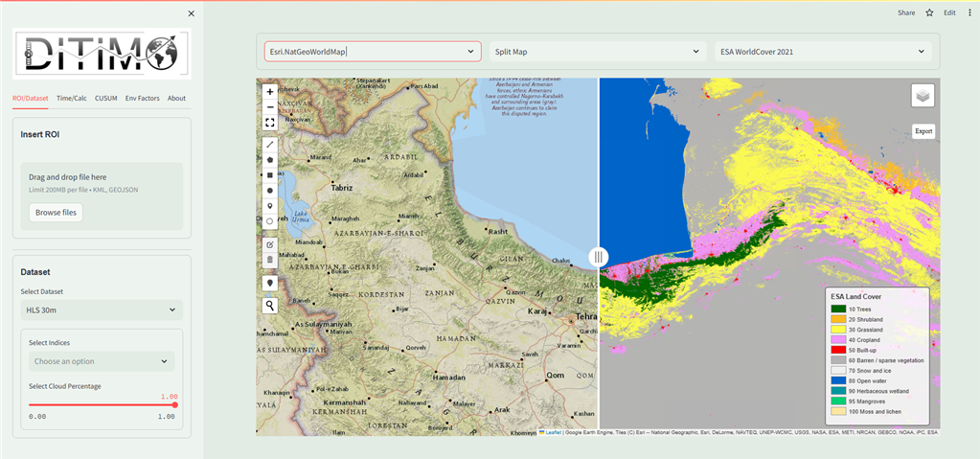Select the draw polygon tool
This screenshot has width=980, height=459.
(x=270, y=160)
